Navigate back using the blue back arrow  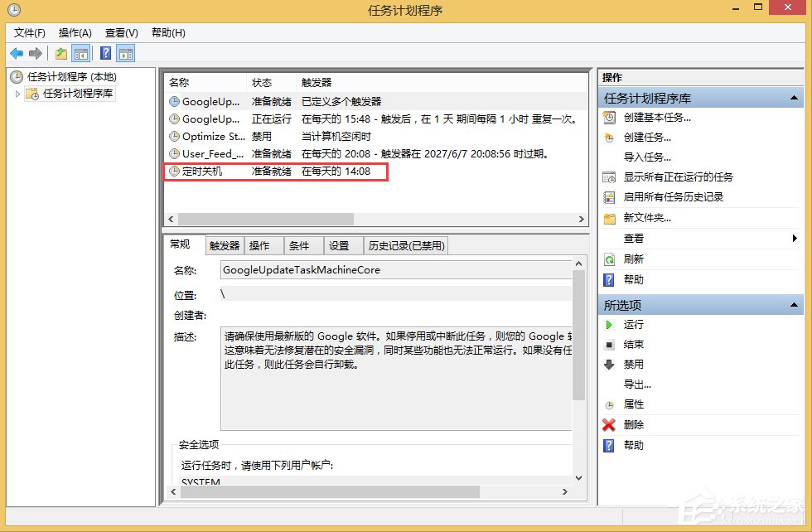click(17, 52)
